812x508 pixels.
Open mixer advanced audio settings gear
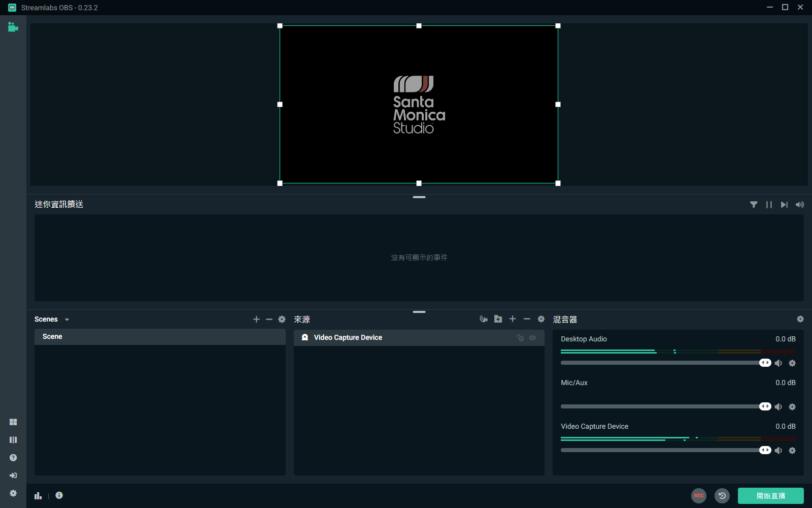[x=800, y=319]
